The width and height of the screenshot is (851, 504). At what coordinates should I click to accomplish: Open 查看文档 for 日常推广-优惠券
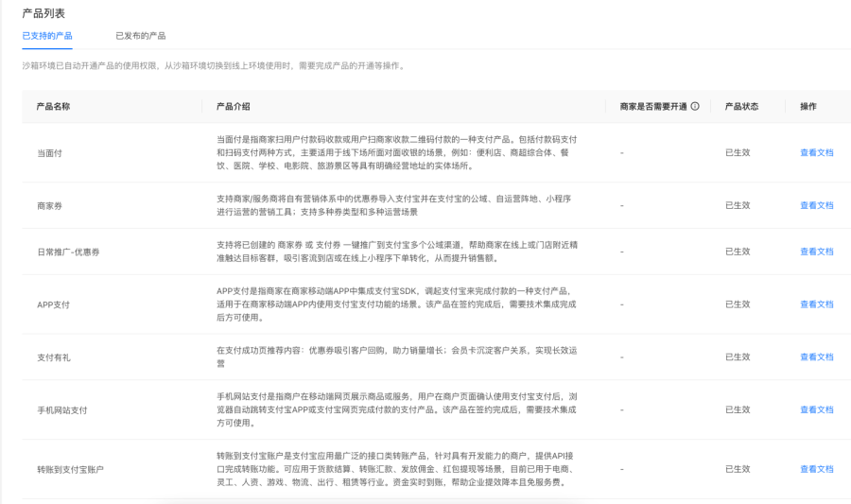coord(816,252)
